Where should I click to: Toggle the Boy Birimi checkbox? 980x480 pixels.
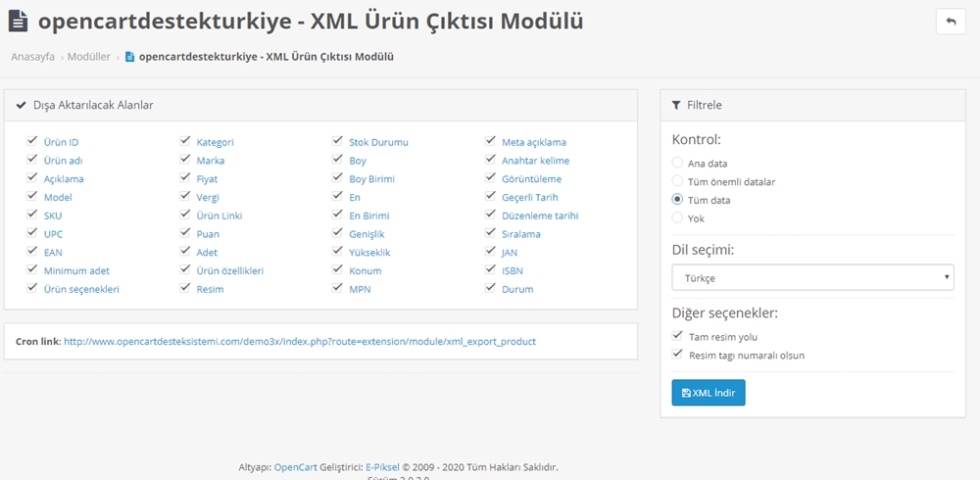pyautogui.click(x=337, y=177)
